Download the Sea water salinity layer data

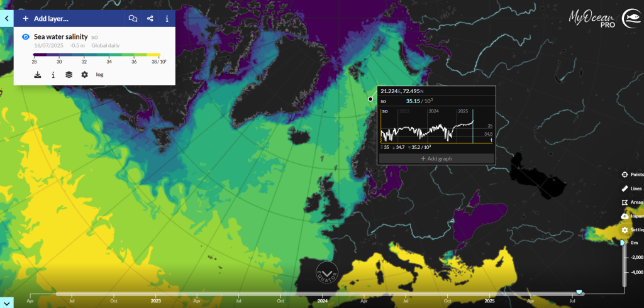point(37,75)
